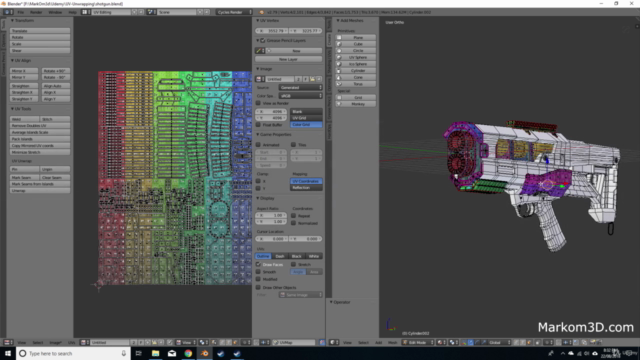640x360 pixels.
Task: Click the Average Islands Scale button
Action: pos(40,132)
